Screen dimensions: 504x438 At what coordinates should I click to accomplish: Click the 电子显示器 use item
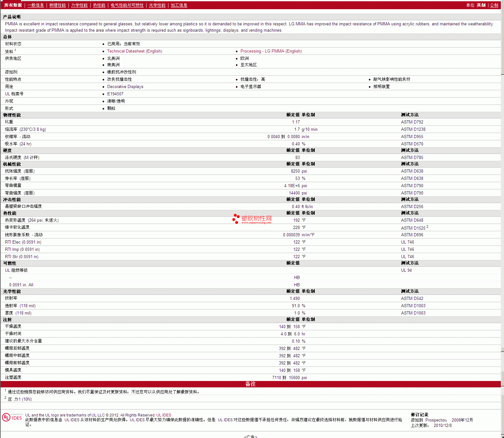251,87
